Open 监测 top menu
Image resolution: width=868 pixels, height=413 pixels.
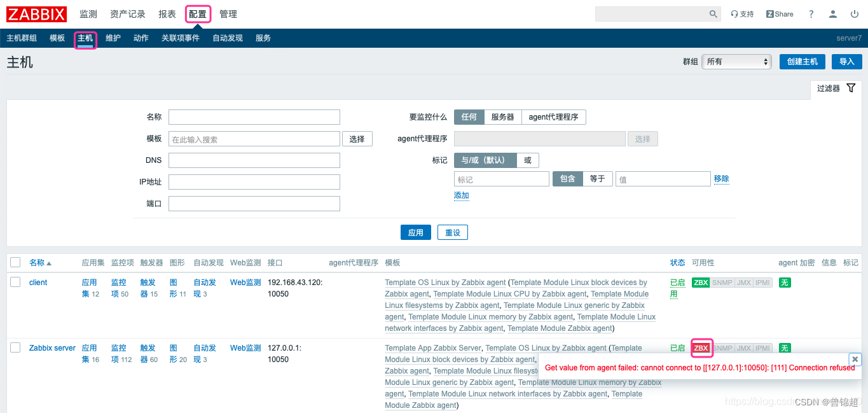88,14
